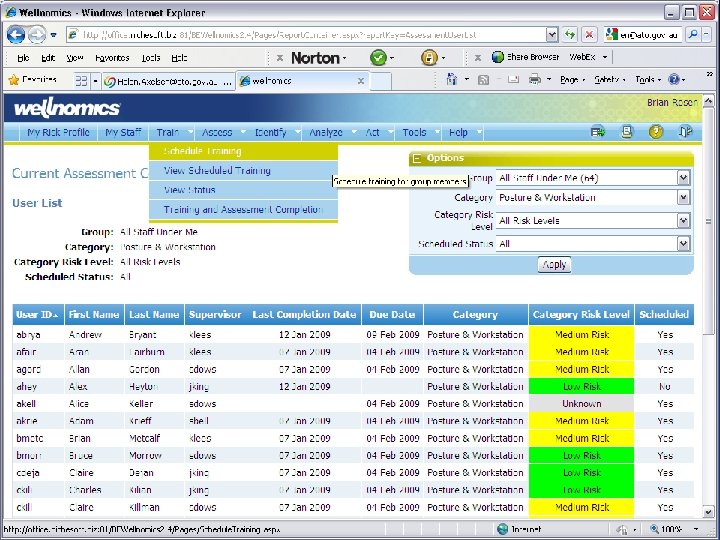Open the Favorites star button
Image resolution: width=720 pixels, height=540 pixels.
pos(32,80)
